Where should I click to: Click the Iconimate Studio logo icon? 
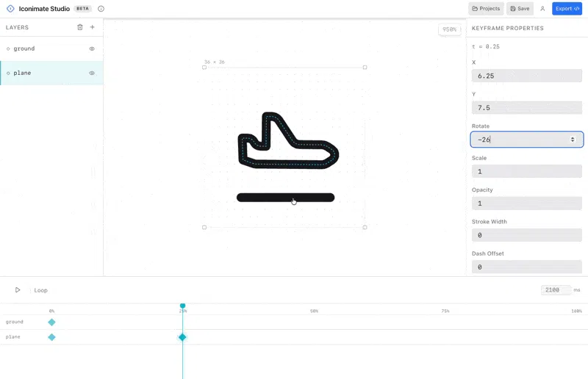coord(10,9)
